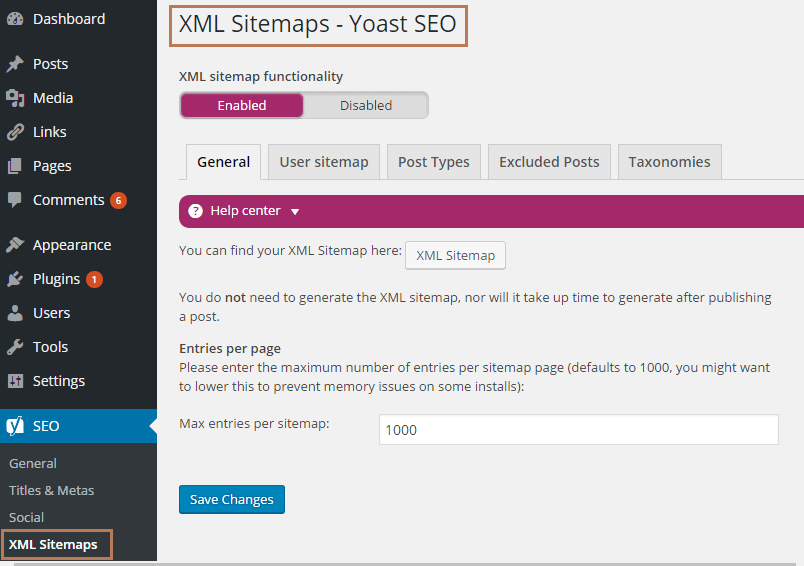Open the Taxonomies tab
The height and width of the screenshot is (566, 804).
(x=670, y=162)
